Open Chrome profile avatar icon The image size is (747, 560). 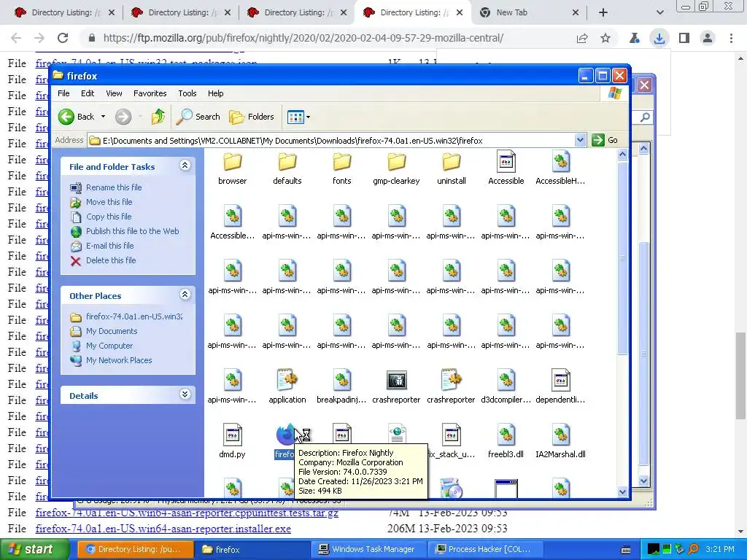tap(708, 38)
